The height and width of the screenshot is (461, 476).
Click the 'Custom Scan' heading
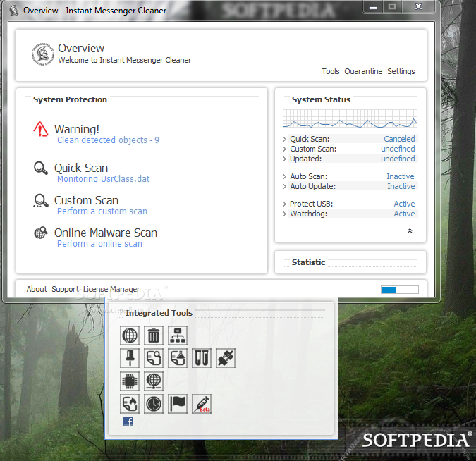(x=86, y=201)
